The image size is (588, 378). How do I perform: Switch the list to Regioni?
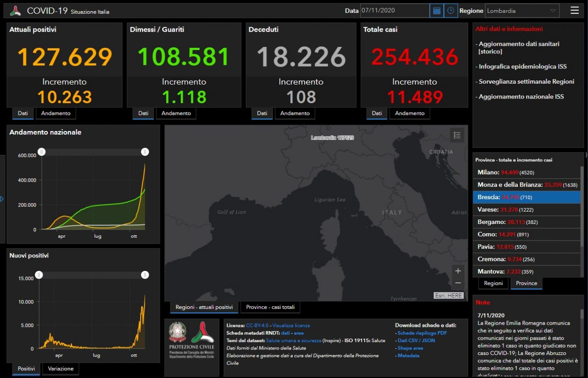point(493,283)
